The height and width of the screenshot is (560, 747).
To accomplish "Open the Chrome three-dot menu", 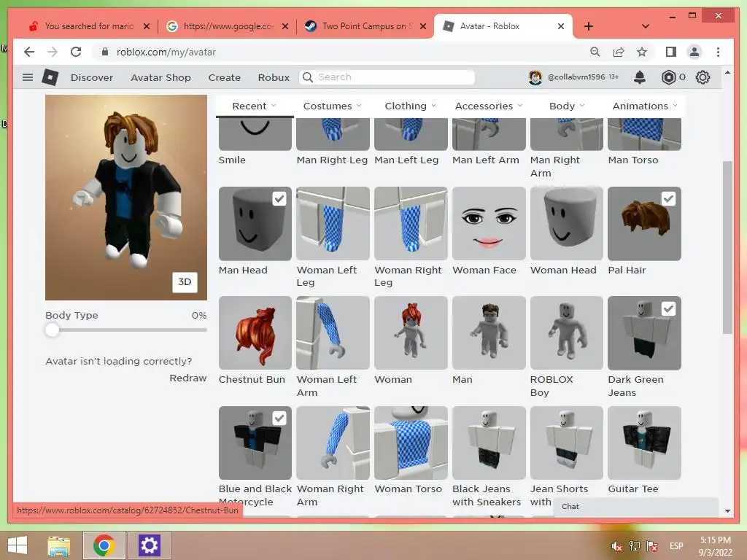I will [718, 52].
